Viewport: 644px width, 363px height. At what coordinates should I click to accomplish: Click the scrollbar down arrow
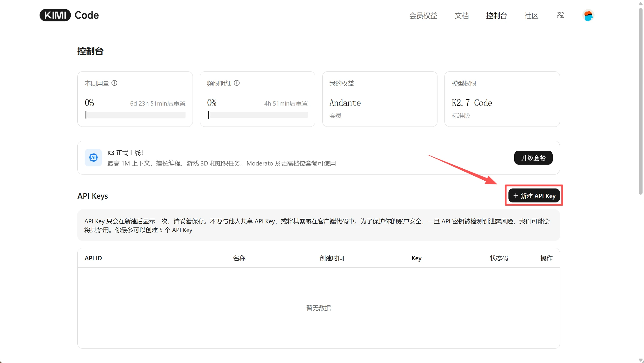(x=641, y=360)
